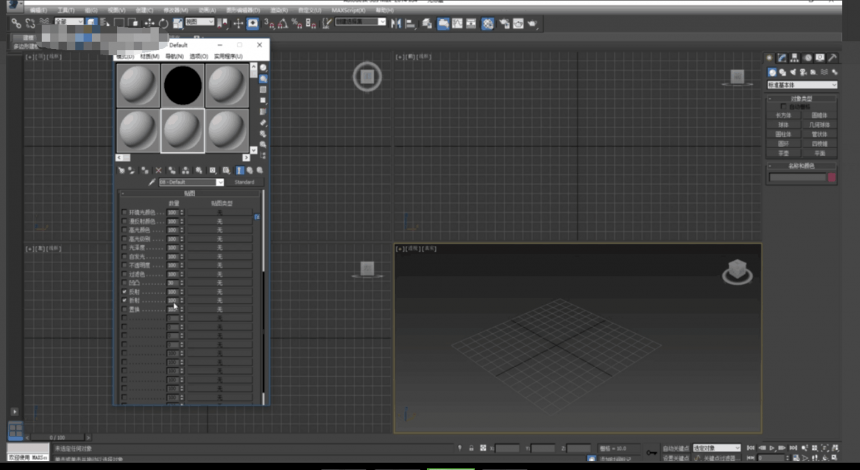Collapse the 对象类型 object type rollout
Viewport: 860px width, 470px height.
tap(801, 99)
